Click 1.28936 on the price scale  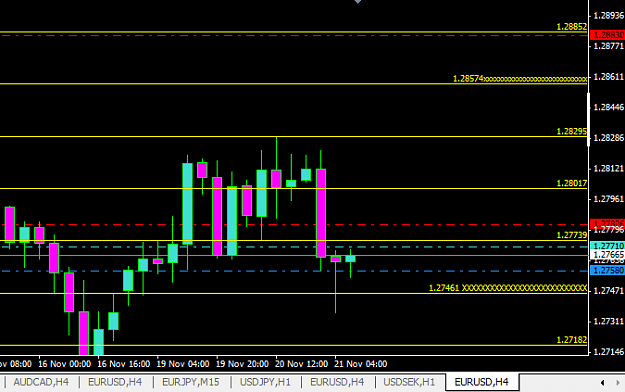pyautogui.click(x=608, y=16)
